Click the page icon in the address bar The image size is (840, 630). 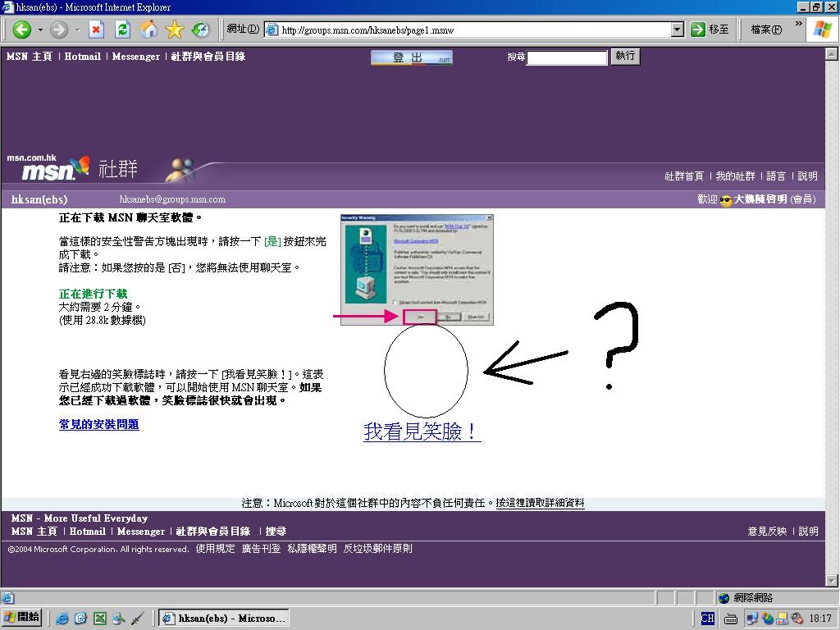[x=272, y=30]
